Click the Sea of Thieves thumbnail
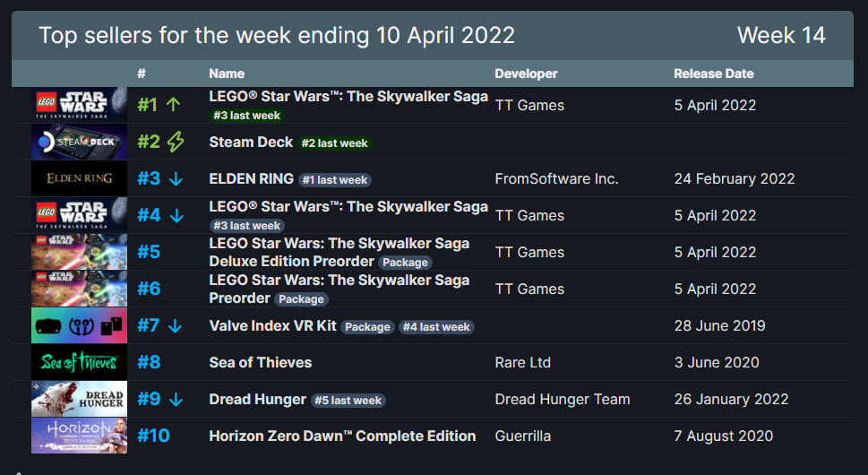Viewport: 868px width, 475px height. 79,362
